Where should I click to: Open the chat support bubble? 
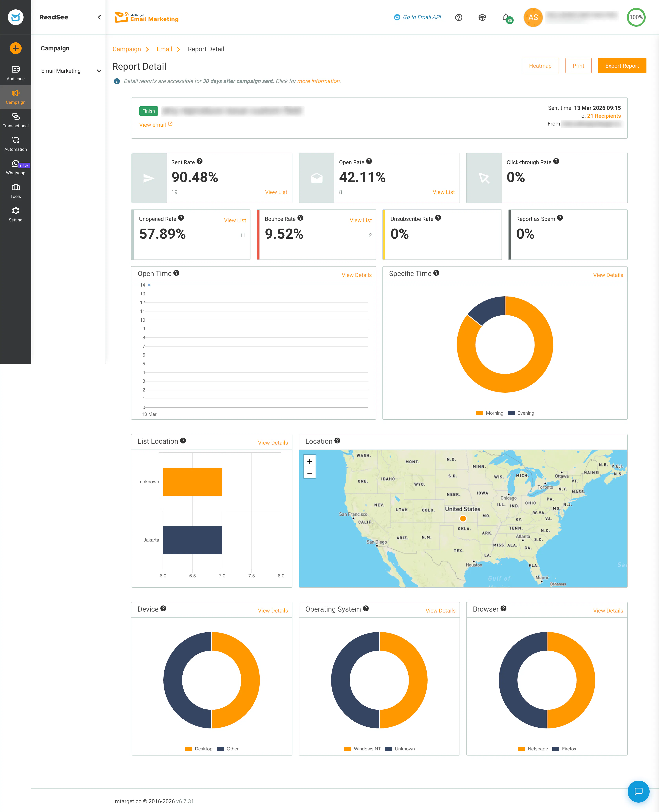(x=638, y=791)
